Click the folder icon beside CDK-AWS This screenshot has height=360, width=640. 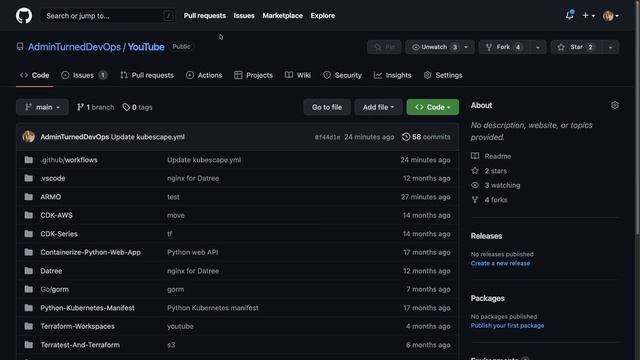tap(29, 215)
